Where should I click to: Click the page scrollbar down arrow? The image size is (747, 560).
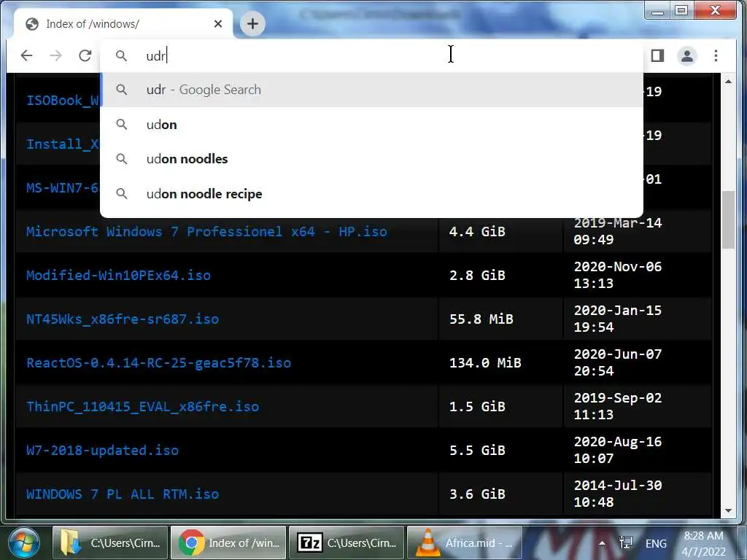728,510
